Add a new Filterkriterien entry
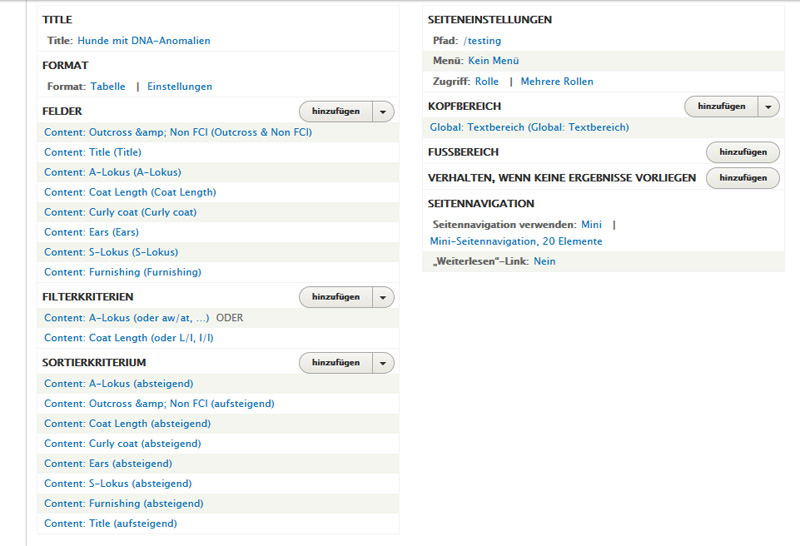Screen dimensions: 800x546 (336, 298)
